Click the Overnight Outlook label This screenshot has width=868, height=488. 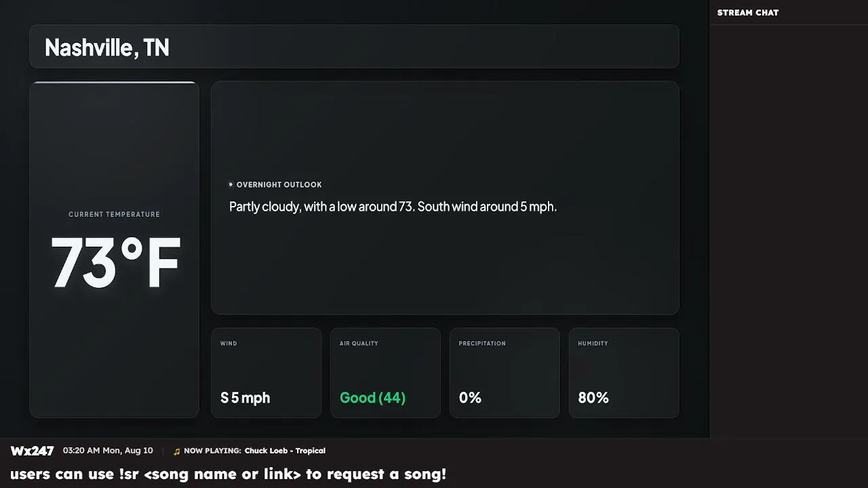pyautogui.click(x=279, y=184)
